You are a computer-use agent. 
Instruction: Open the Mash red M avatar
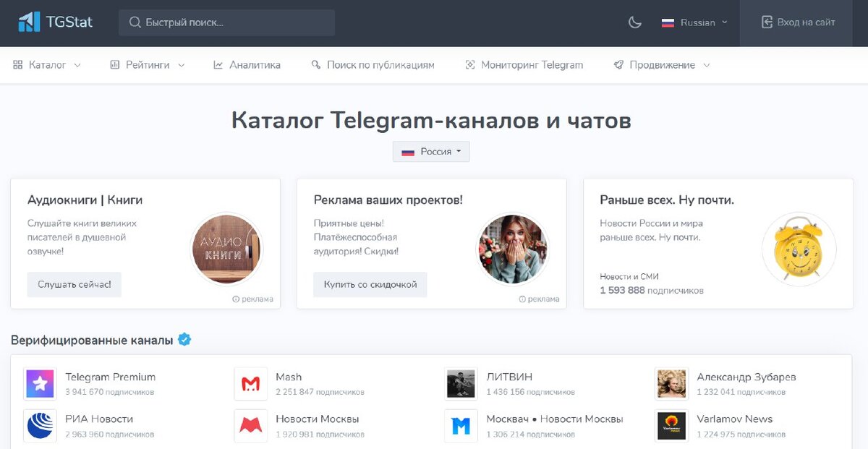(250, 384)
